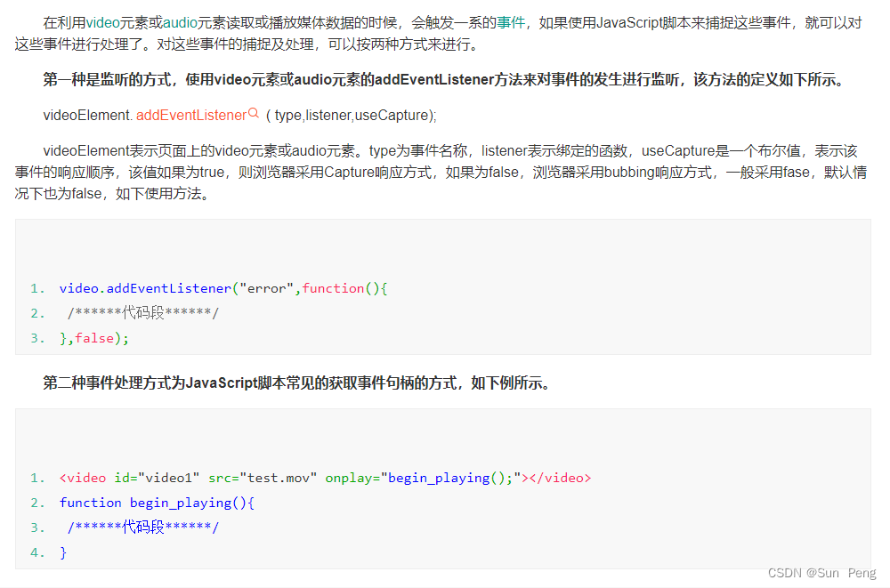Open the addEventListener search link
Image resolution: width=890 pixels, height=588 pixels.
(x=191, y=116)
